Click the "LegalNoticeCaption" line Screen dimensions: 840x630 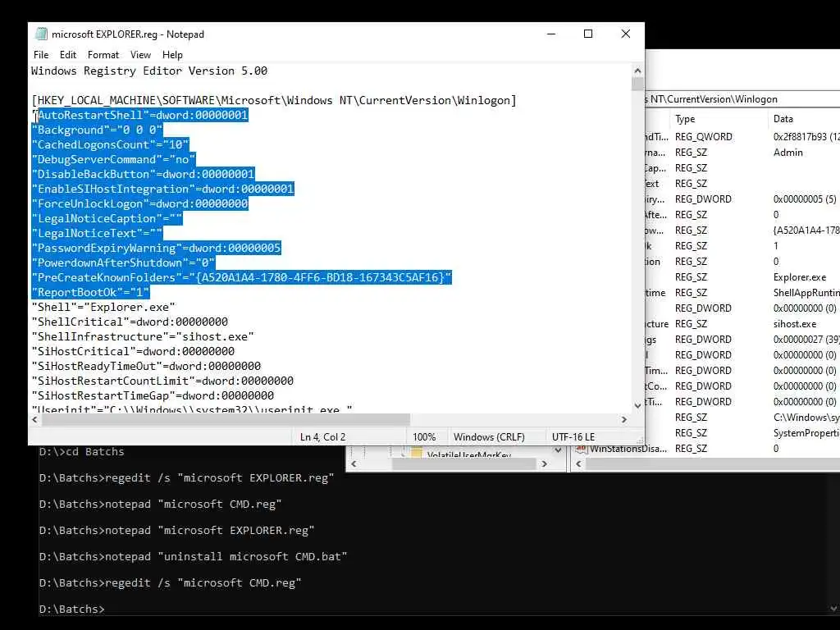107,218
